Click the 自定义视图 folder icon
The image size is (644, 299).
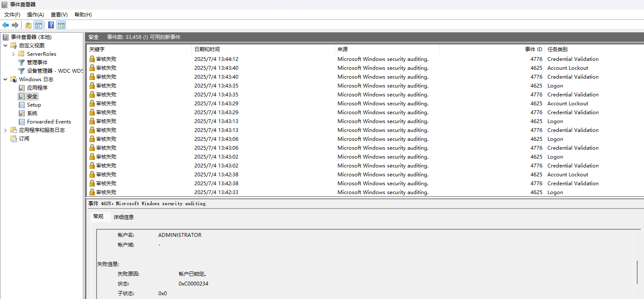point(14,46)
